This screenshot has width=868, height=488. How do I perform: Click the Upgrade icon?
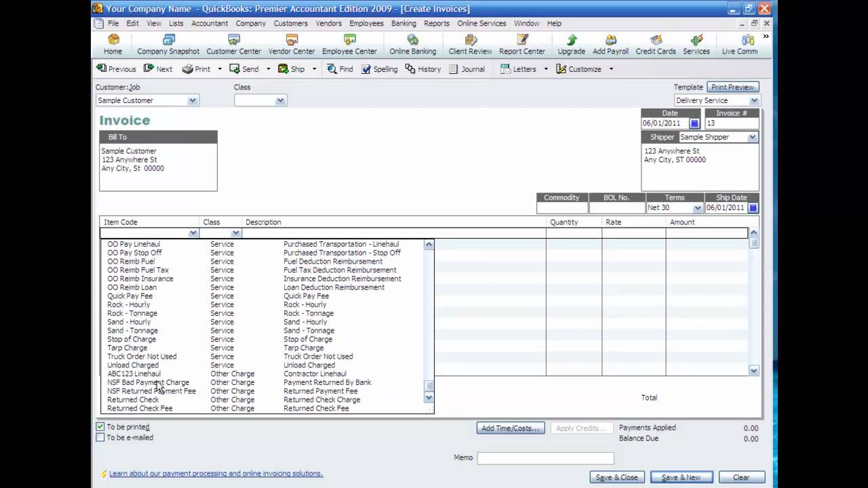coord(572,45)
